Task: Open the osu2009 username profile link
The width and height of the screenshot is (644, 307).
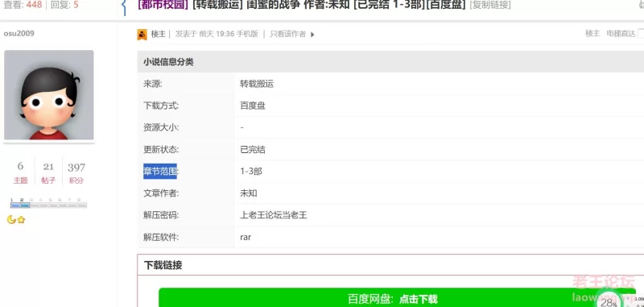Action: pos(19,33)
